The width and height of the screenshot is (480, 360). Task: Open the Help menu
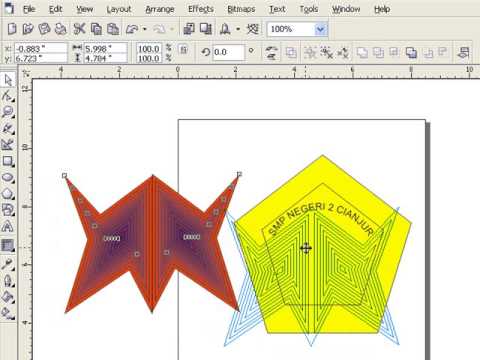tap(382, 9)
